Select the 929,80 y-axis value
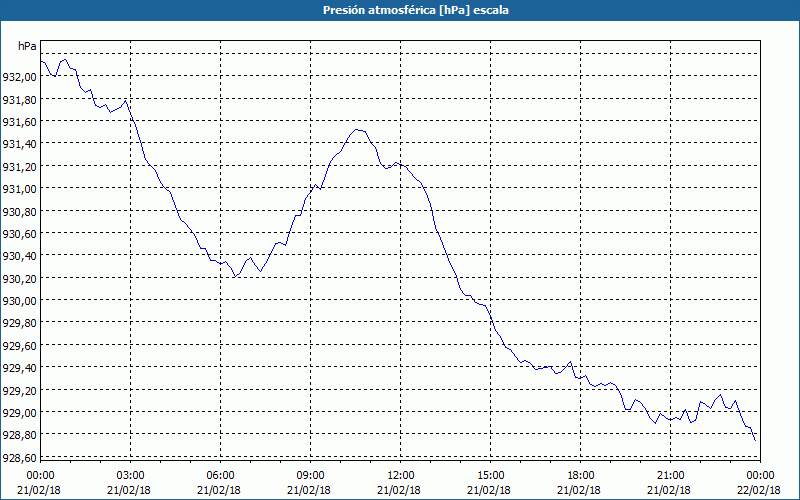Screen dimensions: 800x500 coord(19,322)
